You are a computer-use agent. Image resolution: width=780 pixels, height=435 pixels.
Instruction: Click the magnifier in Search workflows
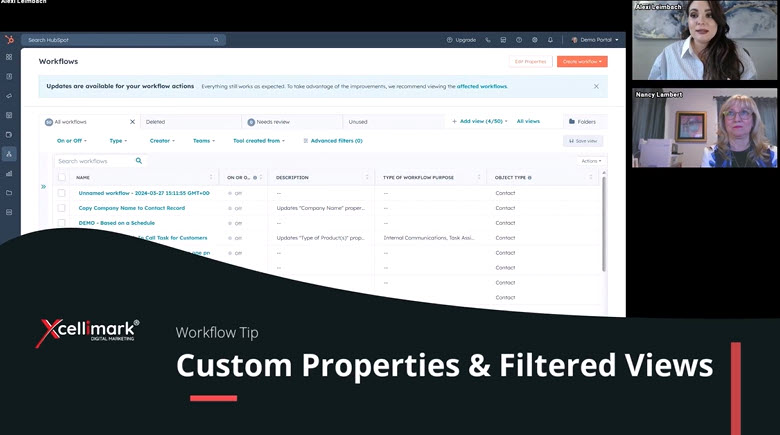tap(139, 160)
